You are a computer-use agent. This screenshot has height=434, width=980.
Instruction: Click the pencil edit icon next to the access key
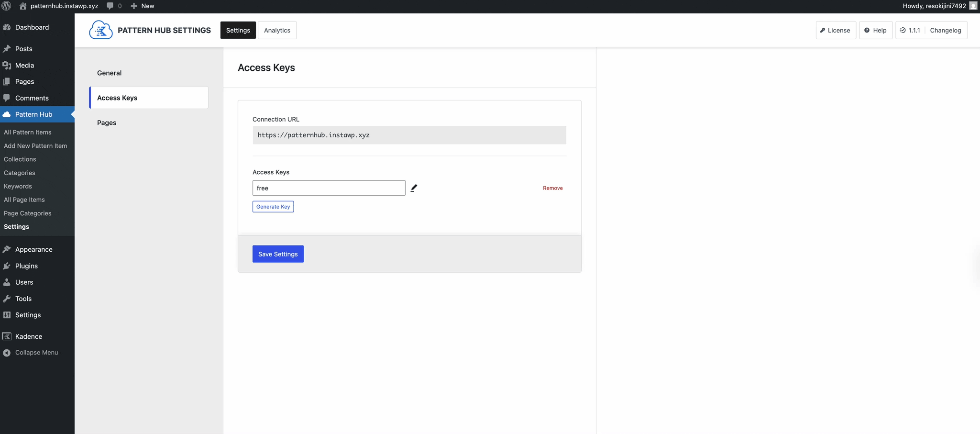tap(414, 188)
